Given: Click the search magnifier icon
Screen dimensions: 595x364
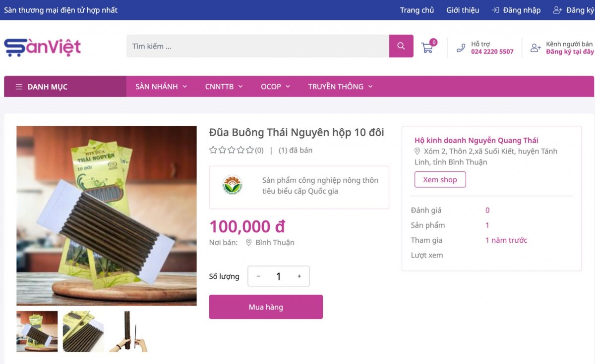Looking at the screenshot, I should (x=401, y=46).
